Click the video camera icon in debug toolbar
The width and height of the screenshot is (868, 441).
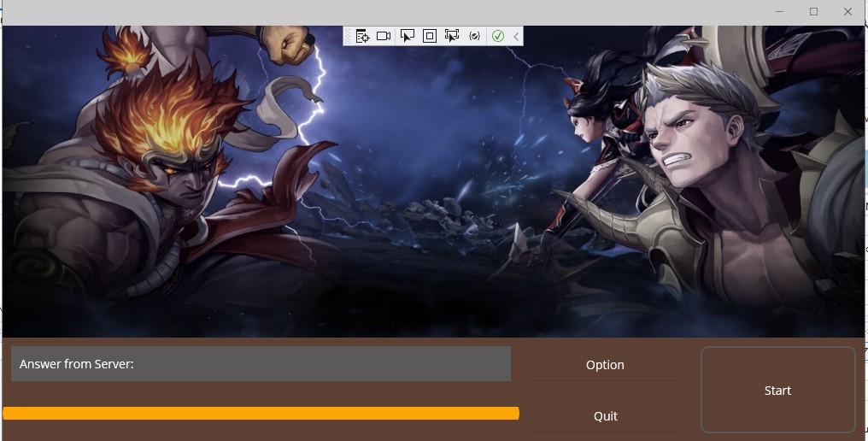point(384,36)
